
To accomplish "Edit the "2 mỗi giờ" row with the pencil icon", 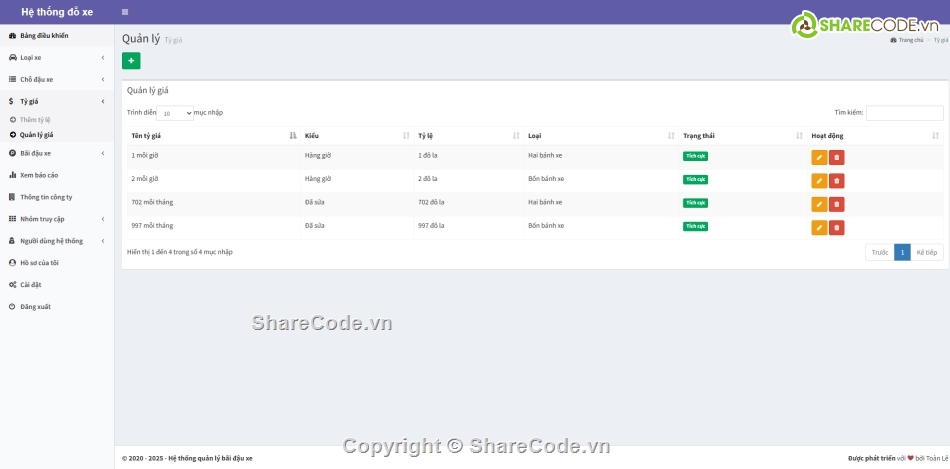I will click(x=819, y=181).
